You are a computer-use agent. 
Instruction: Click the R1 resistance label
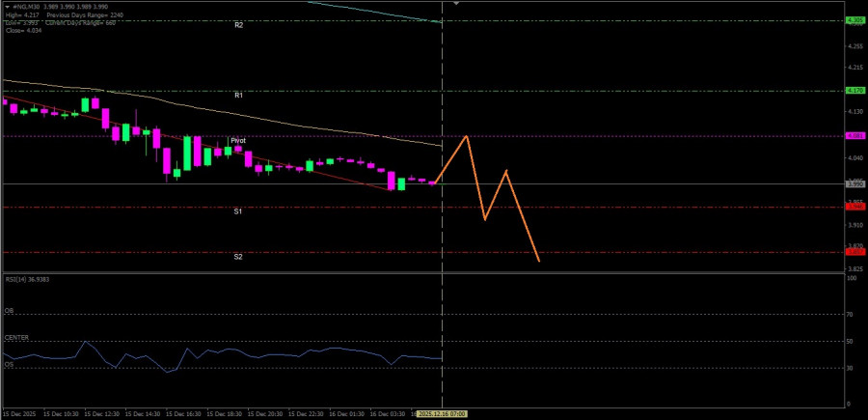238,96
